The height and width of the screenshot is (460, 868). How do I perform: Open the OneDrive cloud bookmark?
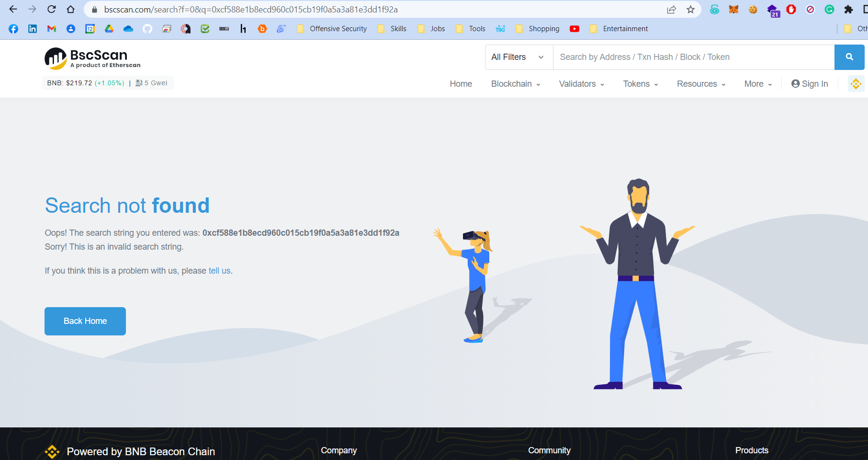pos(128,29)
